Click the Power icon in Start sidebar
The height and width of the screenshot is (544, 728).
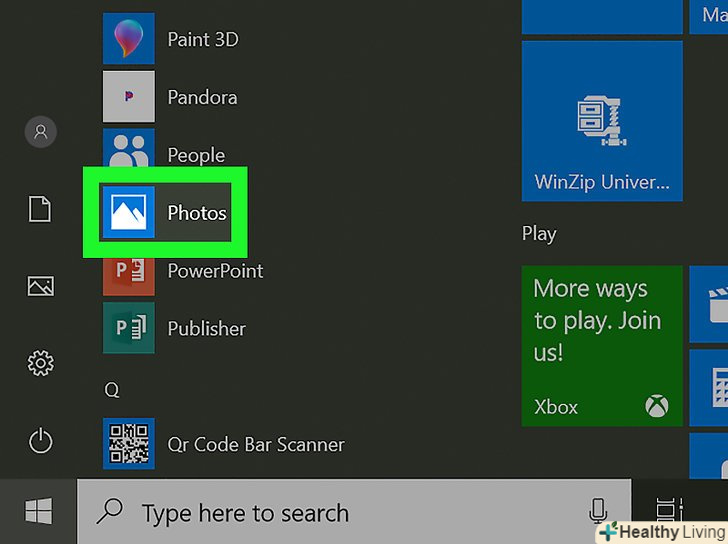click(x=41, y=440)
